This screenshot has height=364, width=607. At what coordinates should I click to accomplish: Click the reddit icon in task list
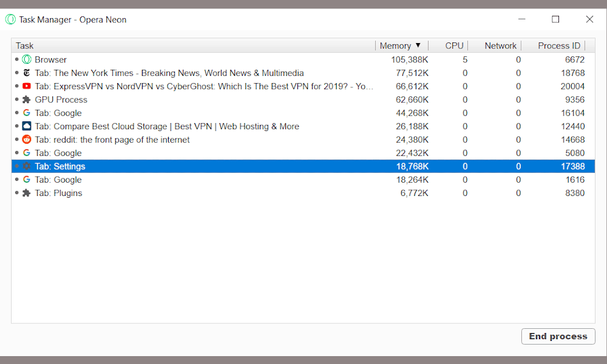(x=27, y=140)
